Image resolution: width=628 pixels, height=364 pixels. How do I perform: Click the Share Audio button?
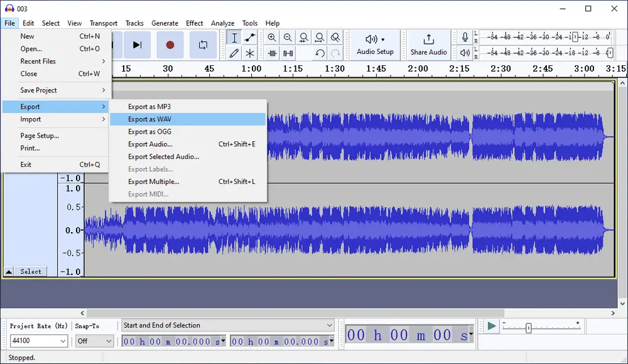429,45
